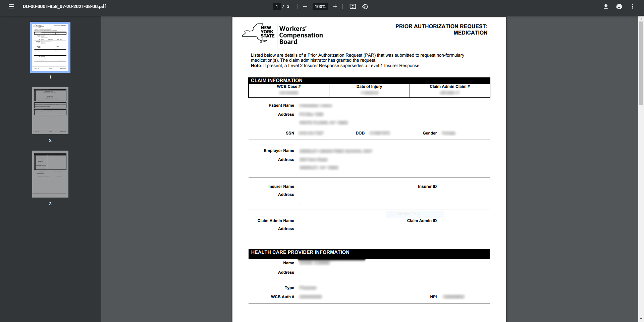Open the three-dot more actions menu
Image resolution: width=644 pixels, height=322 pixels.
click(x=632, y=6)
